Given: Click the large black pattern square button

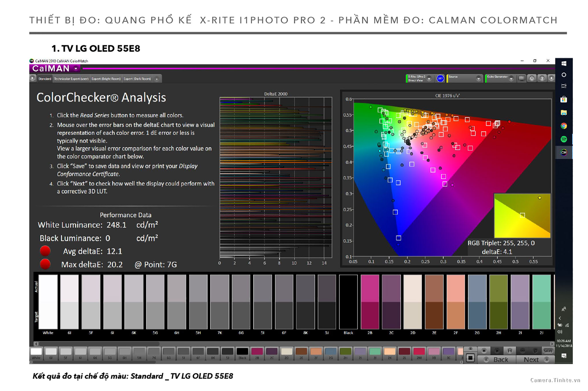Looking at the screenshot, I should 470,358.
